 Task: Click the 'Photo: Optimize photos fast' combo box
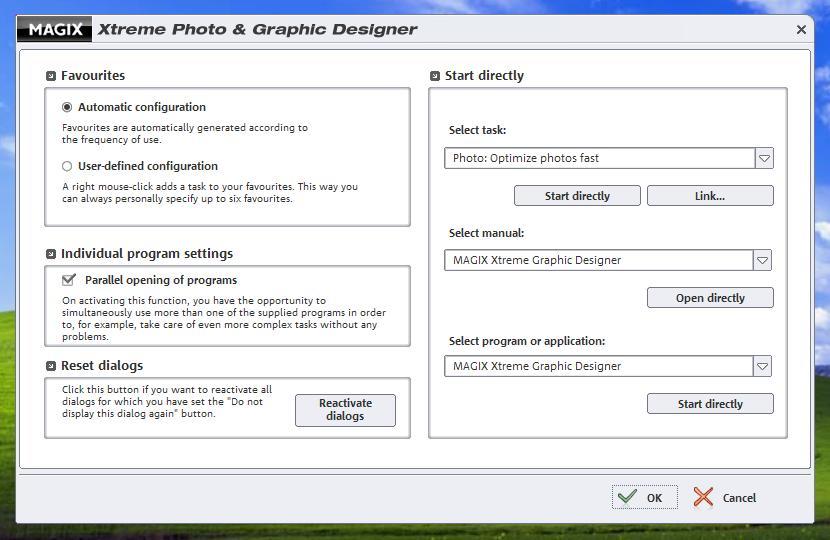(x=609, y=158)
